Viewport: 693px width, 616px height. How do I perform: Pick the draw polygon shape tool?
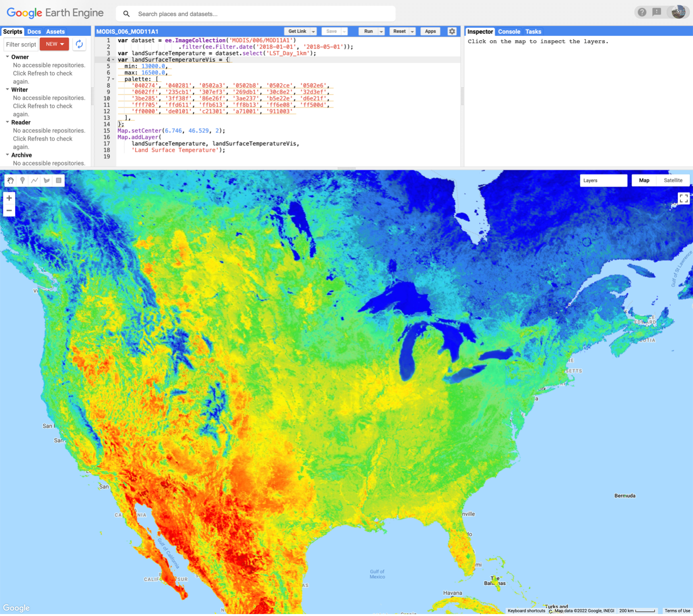pos(47,180)
